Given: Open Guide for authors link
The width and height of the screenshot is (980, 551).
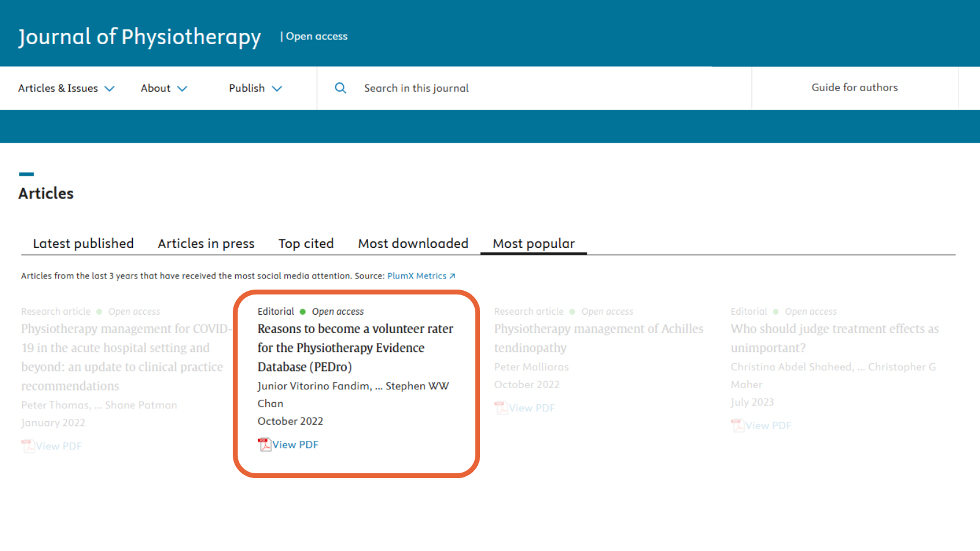Looking at the screenshot, I should 854,88.
